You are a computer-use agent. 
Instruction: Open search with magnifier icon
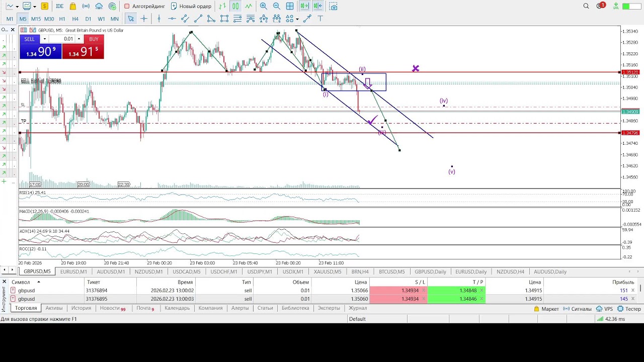[586, 6]
